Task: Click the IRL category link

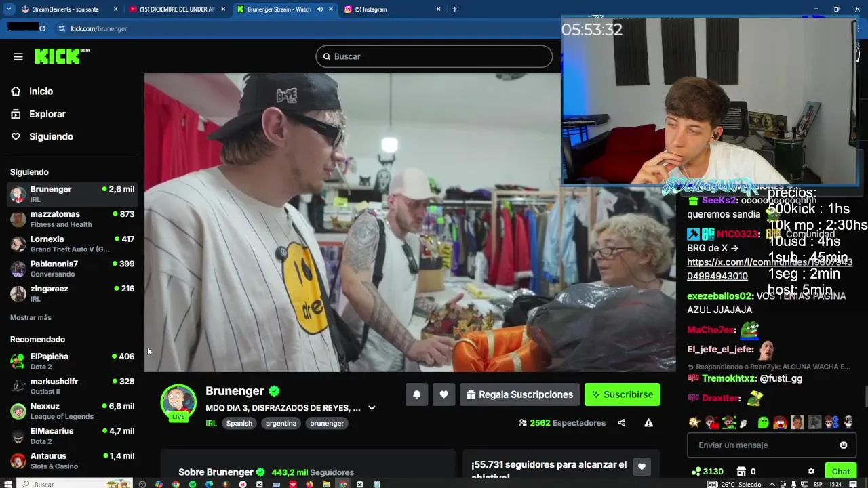Action: (211, 423)
